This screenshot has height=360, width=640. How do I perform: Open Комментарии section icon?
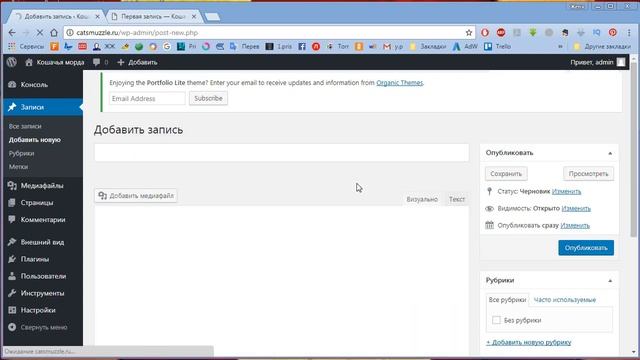[12, 220]
